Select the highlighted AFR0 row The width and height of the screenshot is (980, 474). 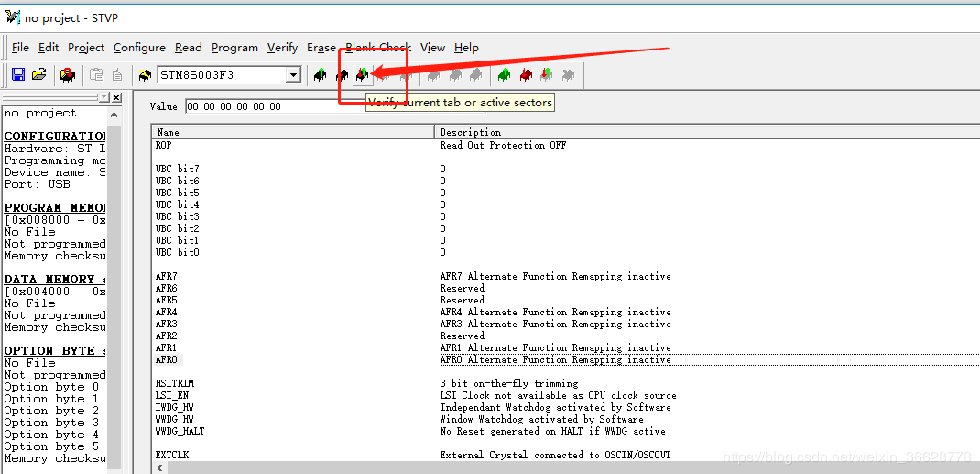tap(167, 359)
